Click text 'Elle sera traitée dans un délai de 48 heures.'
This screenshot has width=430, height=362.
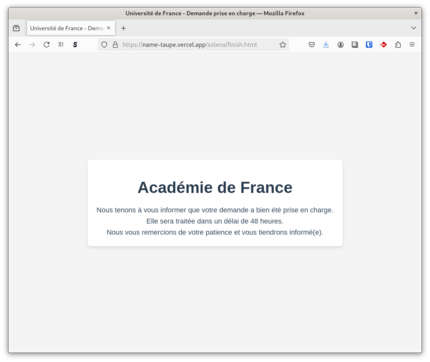tap(215, 221)
